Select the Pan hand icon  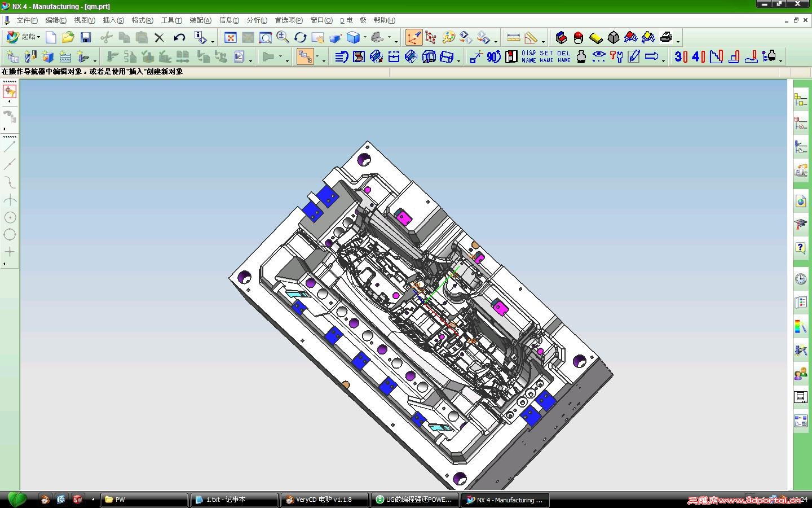point(318,38)
